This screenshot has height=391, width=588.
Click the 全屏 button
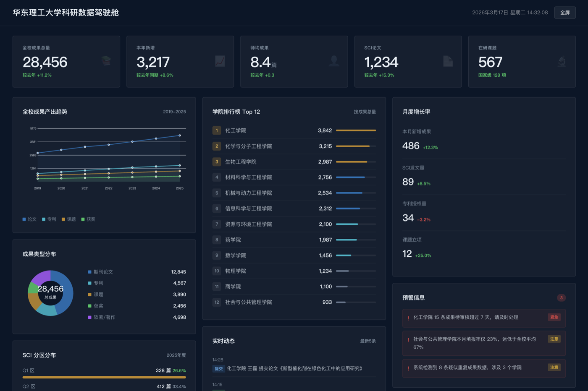565,13
